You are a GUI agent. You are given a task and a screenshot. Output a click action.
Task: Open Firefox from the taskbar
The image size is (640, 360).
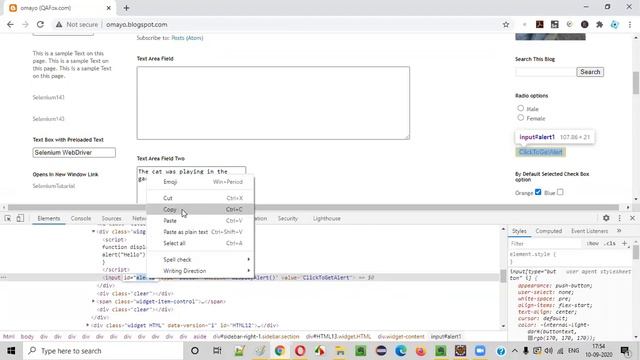click(x=421, y=351)
